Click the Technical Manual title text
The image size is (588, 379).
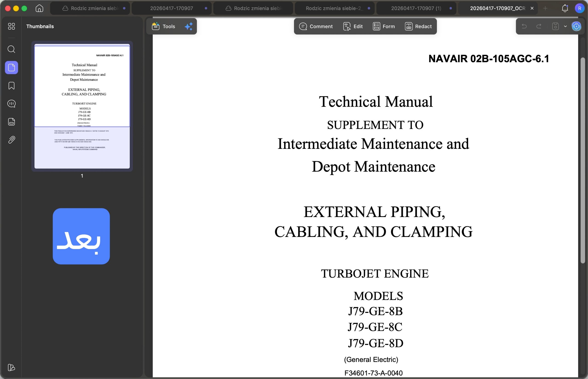[x=376, y=101]
